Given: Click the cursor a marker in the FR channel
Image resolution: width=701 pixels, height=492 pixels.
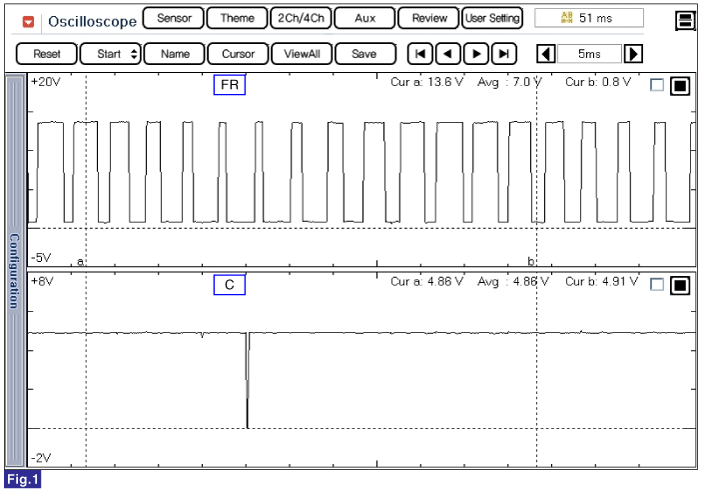Looking at the screenshot, I should 81,261.
